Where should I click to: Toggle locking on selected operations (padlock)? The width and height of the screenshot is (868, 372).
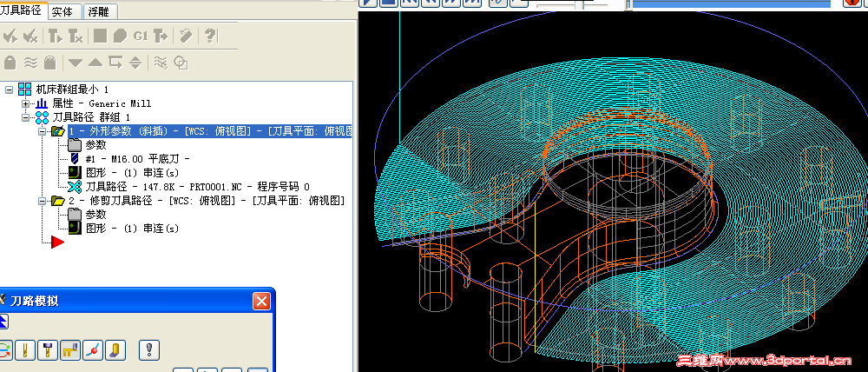click(x=10, y=62)
